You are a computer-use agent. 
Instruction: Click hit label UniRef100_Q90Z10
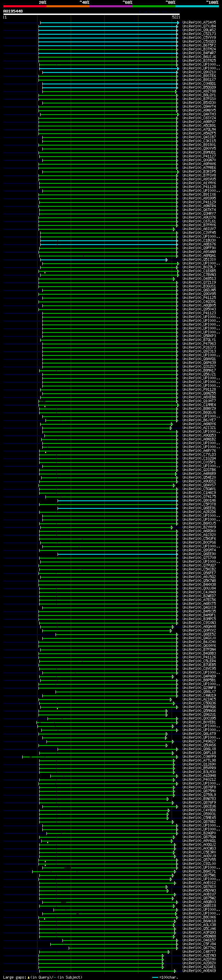pyautogui.click(x=199, y=72)
